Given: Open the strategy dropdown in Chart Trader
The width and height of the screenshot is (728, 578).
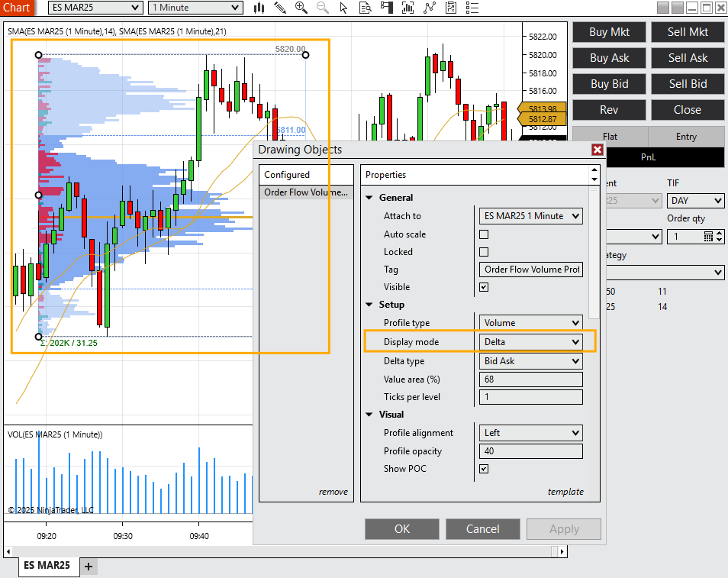Looking at the screenshot, I should click(x=665, y=273).
